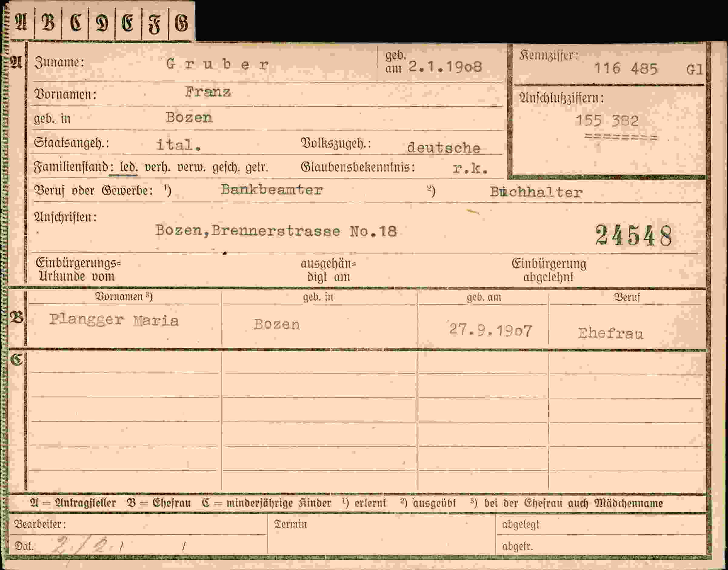Click the "Bearbeiter:" label at bottom

pos(40,524)
